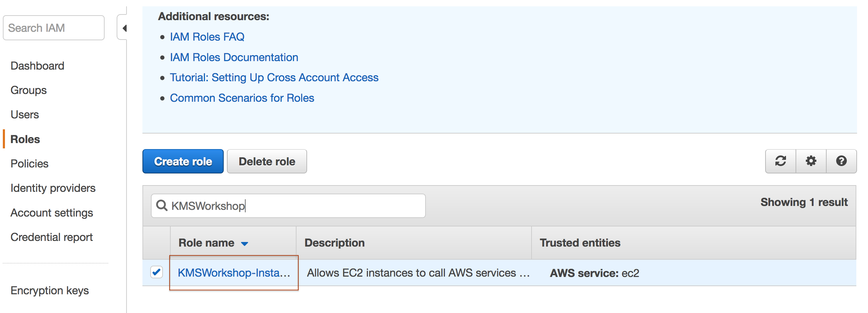Open Users in the sidebar
Screen dimensions: 868x313
click(25, 114)
